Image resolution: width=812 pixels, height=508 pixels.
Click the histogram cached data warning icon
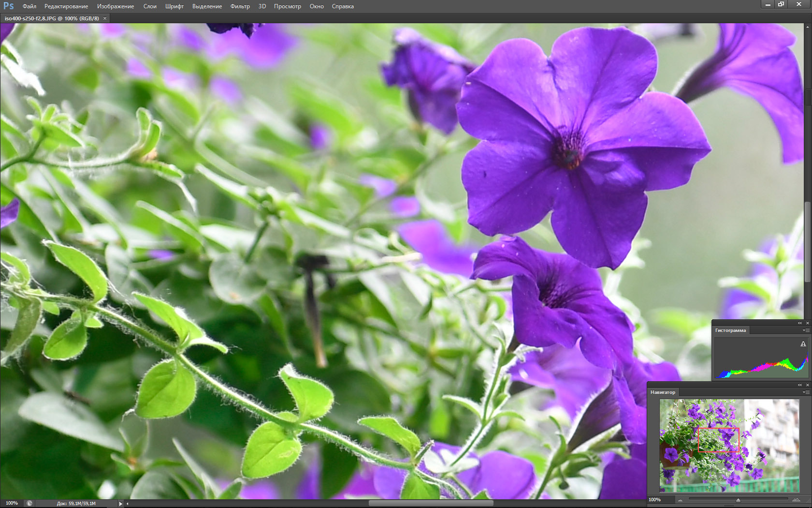coord(803,344)
